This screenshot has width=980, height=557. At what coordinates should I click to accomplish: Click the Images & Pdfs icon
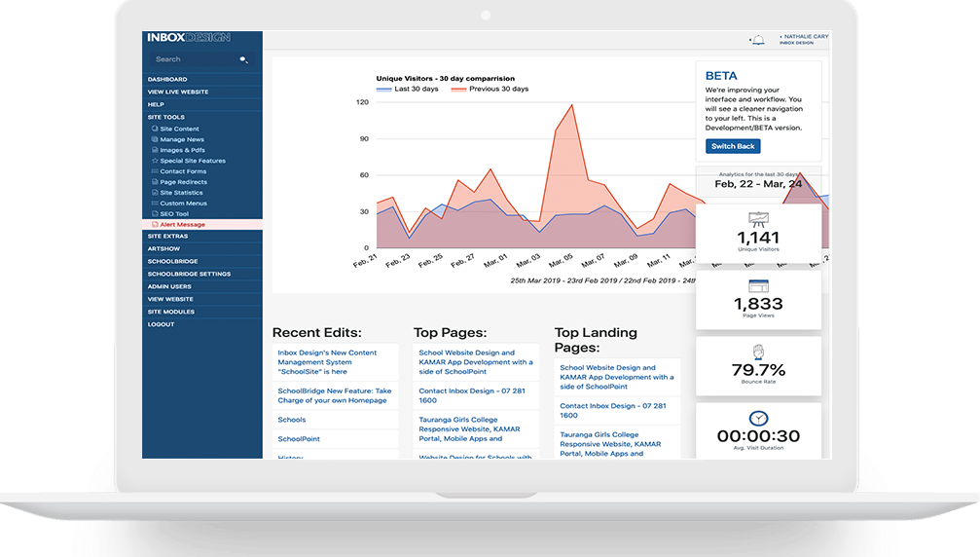coord(155,149)
